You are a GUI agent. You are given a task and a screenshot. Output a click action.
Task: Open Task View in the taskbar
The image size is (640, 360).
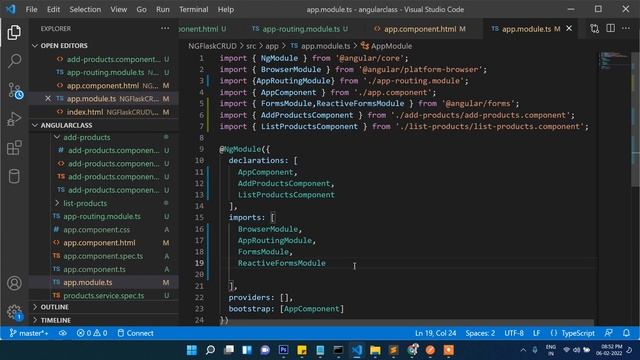pyautogui.click(x=229, y=350)
